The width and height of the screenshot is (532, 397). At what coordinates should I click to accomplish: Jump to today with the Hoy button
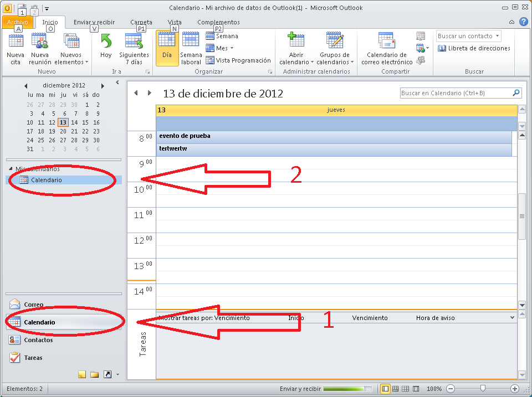pyautogui.click(x=106, y=49)
